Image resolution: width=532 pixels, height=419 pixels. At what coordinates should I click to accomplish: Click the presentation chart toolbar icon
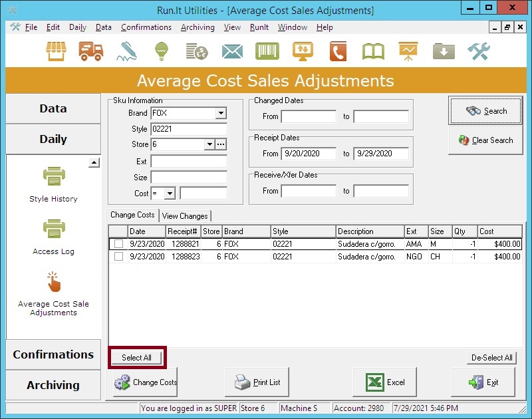point(408,51)
